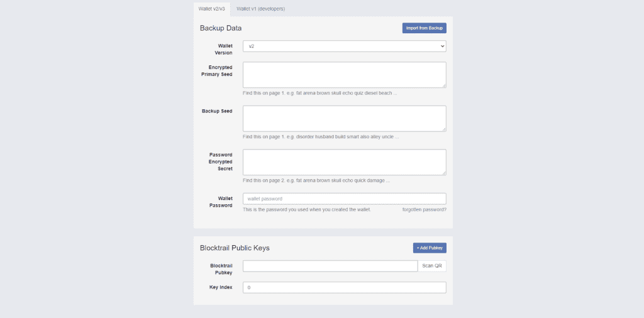This screenshot has width=644, height=318.
Task: Switch to the Wallet v2/v3 tab
Action: click(211, 9)
